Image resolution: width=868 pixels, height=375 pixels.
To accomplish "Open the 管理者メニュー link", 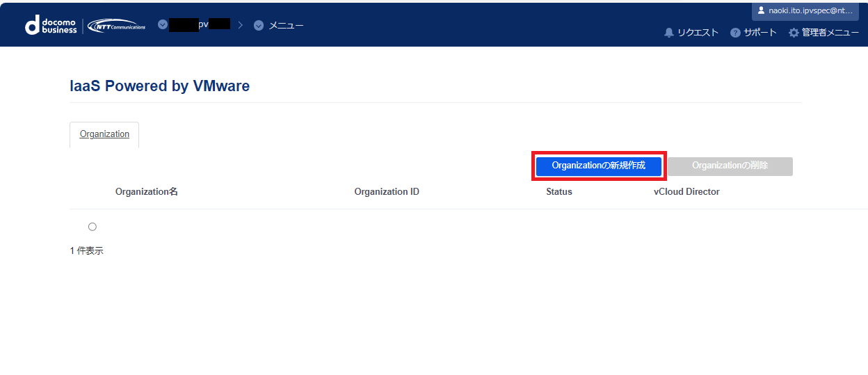I will [830, 33].
